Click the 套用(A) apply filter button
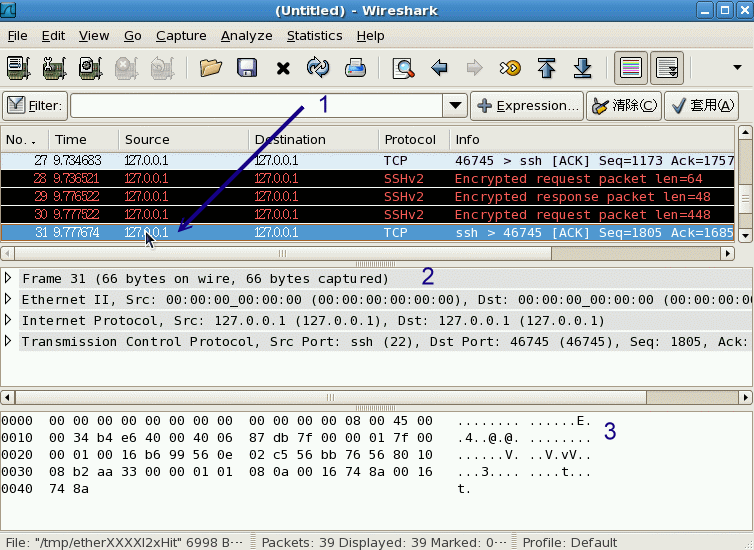The height and width of the screenshot is (550, 754). pyautogui.click(x=702, y=106)
